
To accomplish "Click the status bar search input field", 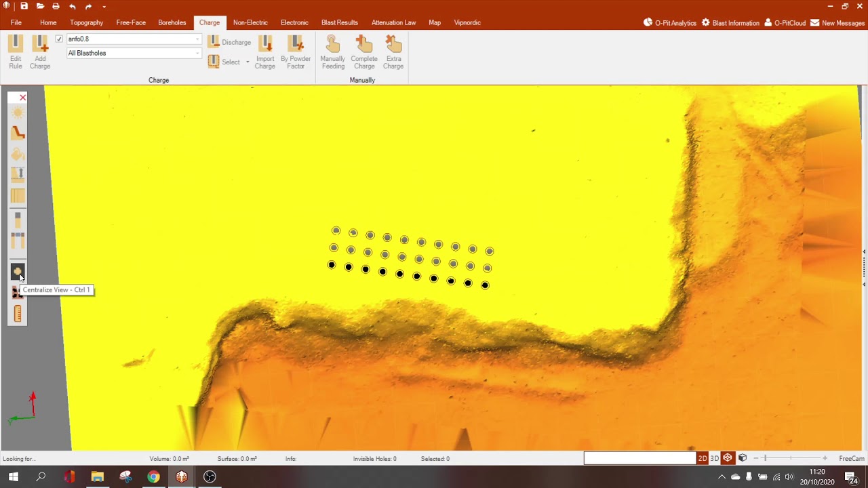I will click(640, 458).
